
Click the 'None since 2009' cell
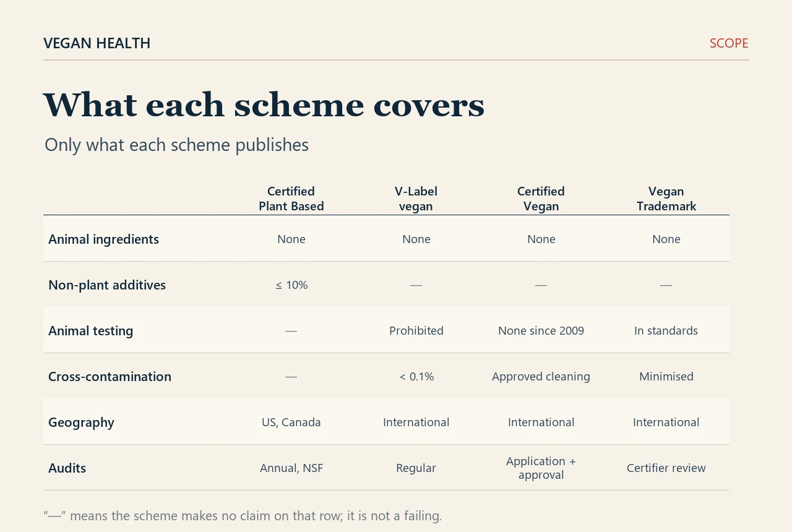coord(541,331)
